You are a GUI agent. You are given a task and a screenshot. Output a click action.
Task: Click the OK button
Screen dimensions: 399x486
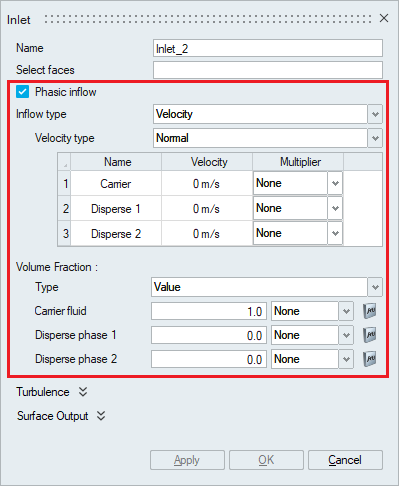click(266, 460)
